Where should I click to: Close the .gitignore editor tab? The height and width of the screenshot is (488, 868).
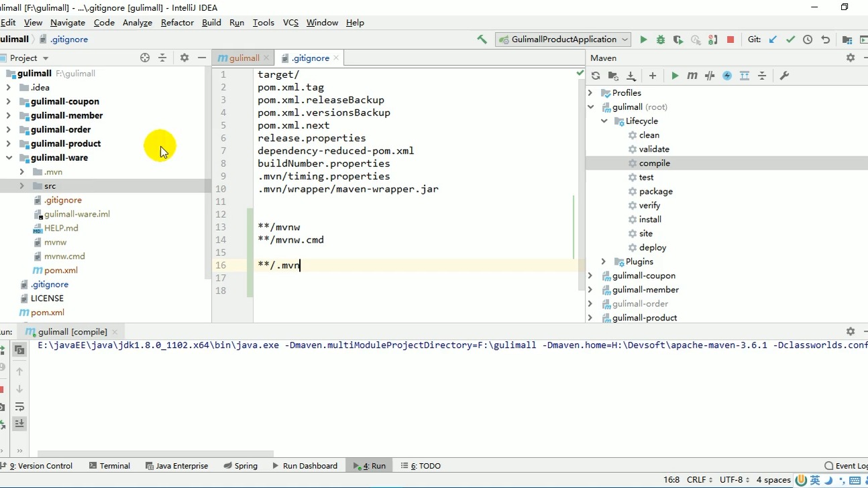[x=336, y=58]
